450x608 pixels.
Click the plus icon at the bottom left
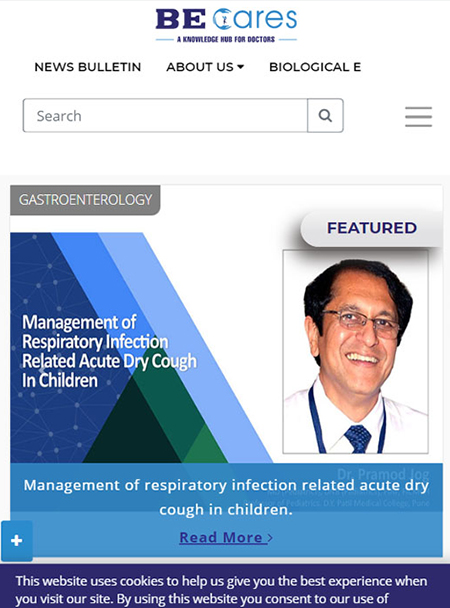pyautogui.click(x=17, y=541)
